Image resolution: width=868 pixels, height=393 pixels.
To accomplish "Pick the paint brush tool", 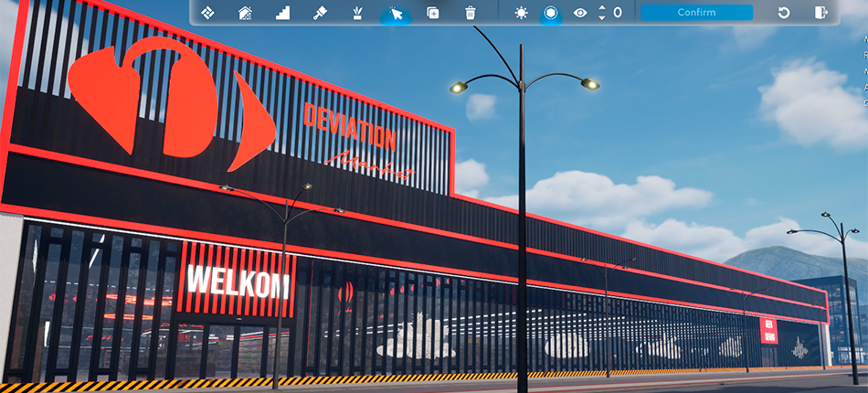I will tap(320, 13).
